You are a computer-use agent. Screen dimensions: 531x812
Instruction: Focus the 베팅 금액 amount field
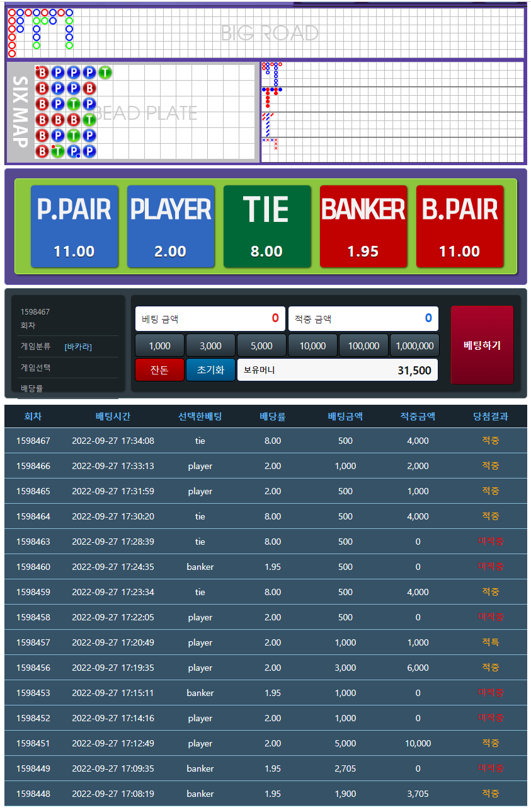coord(210,319)
